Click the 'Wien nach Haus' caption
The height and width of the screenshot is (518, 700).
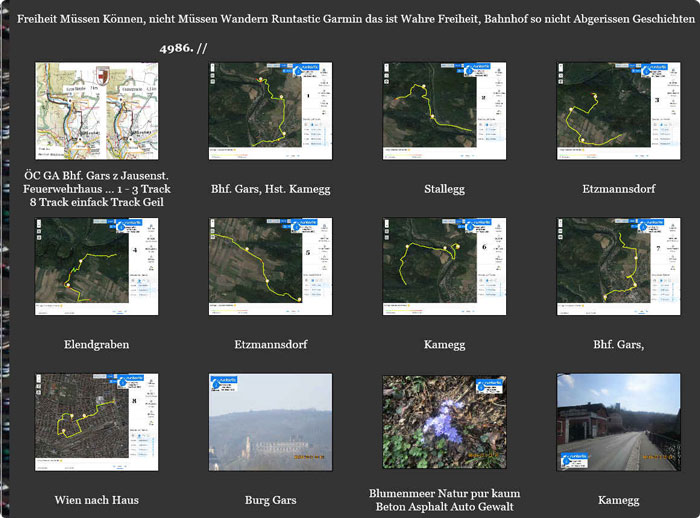click(x=96, y=500)
